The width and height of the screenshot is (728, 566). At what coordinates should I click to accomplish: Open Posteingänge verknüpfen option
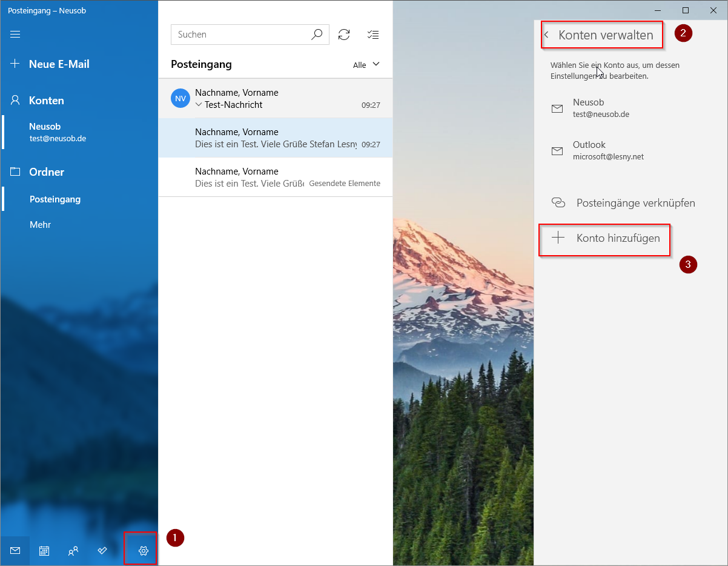point(635,203)
